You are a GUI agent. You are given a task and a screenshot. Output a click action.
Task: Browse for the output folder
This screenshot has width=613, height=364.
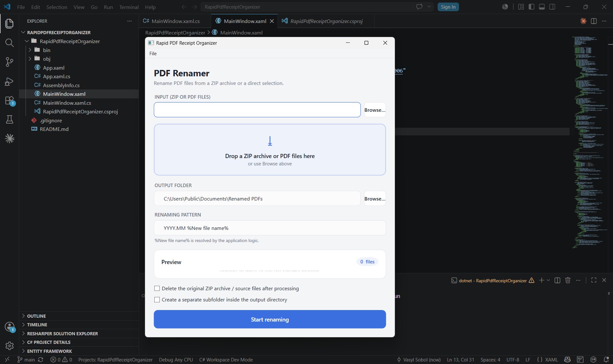click(375, 199)
